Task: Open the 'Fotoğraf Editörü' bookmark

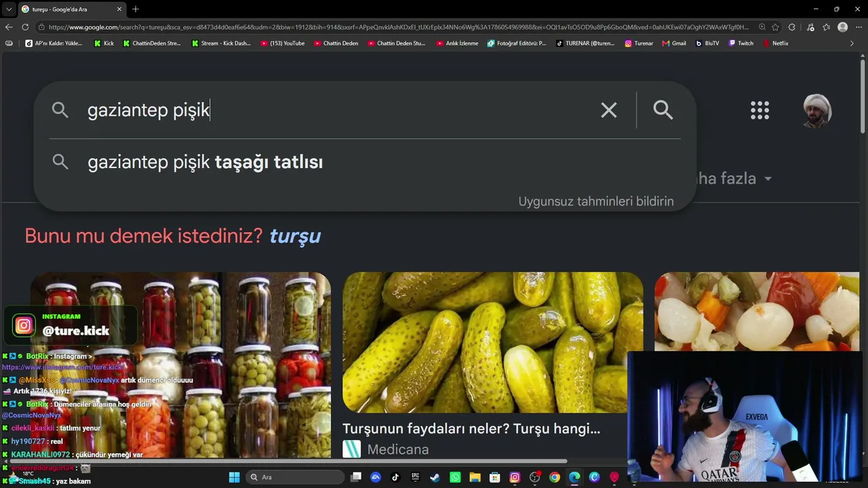Action: click(517, 43)
